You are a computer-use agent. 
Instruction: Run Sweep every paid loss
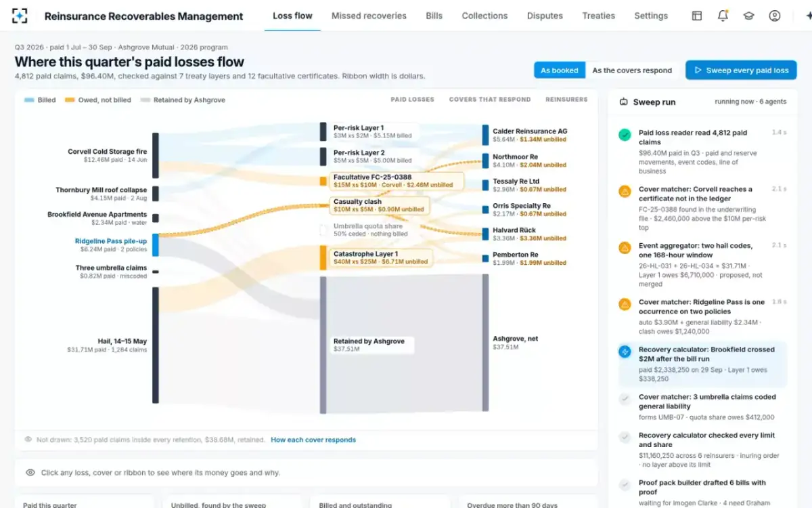coord(741,70)
